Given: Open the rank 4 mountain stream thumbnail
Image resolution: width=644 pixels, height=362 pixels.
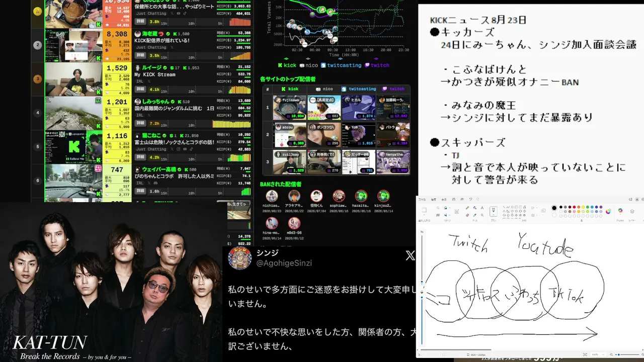Looking at the screenshot, I should point(73,114).
